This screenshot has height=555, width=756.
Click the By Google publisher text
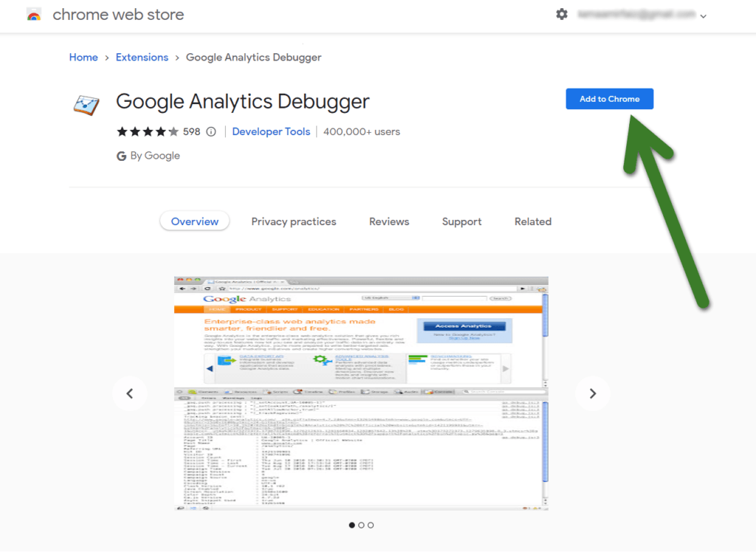point(155,156)
